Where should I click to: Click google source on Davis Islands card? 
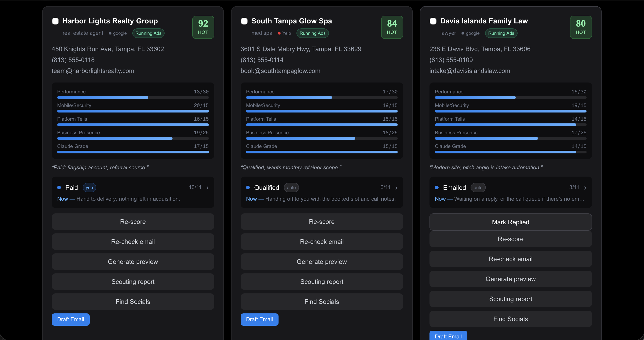[x=470, y=33]
